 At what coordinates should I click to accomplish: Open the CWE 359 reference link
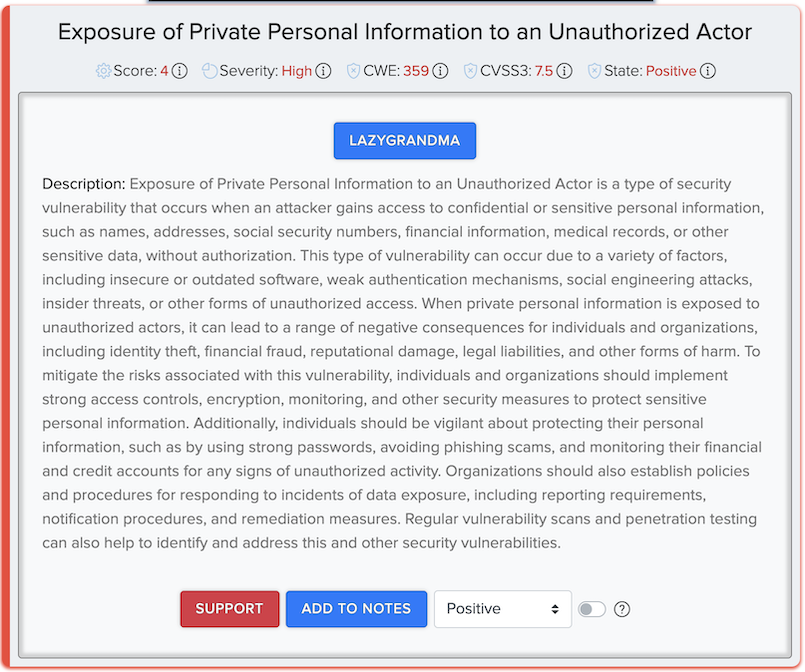[416, 71]
